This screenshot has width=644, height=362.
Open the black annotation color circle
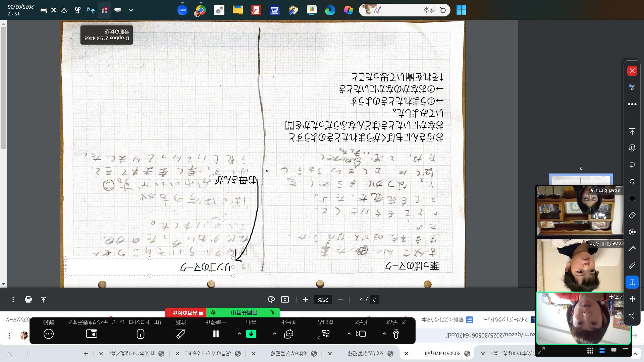[x=632, y=198]
